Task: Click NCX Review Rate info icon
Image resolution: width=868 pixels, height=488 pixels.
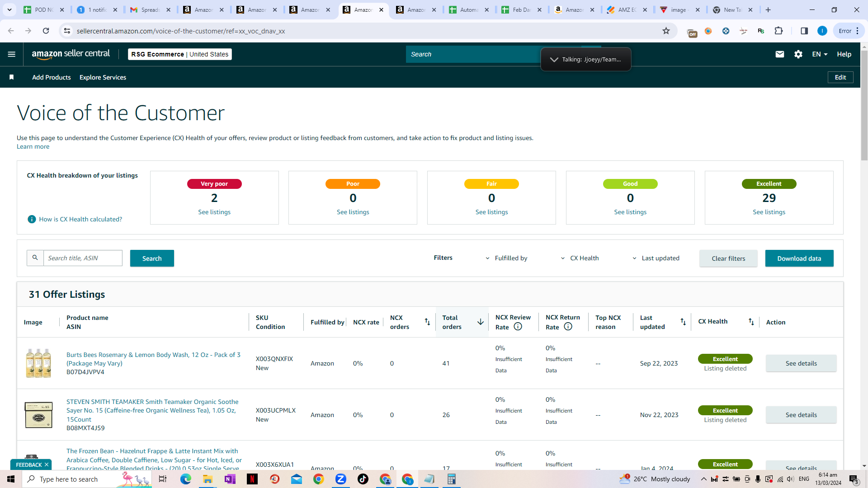Action: coord(518,327)
